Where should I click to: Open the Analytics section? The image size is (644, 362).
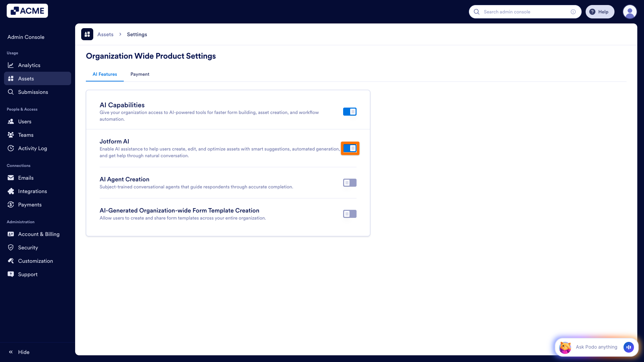coord(29,65)
